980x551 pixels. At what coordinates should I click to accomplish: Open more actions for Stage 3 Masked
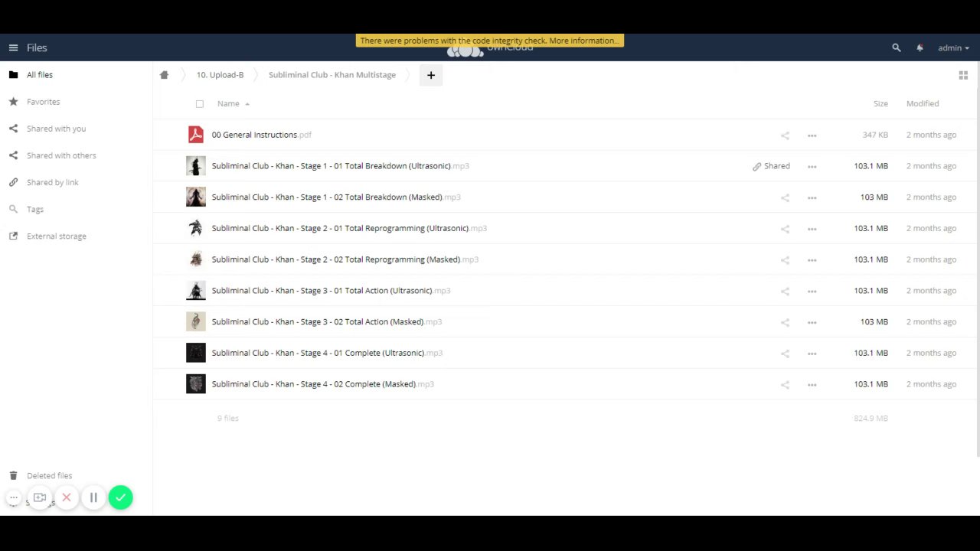[812, 322]
